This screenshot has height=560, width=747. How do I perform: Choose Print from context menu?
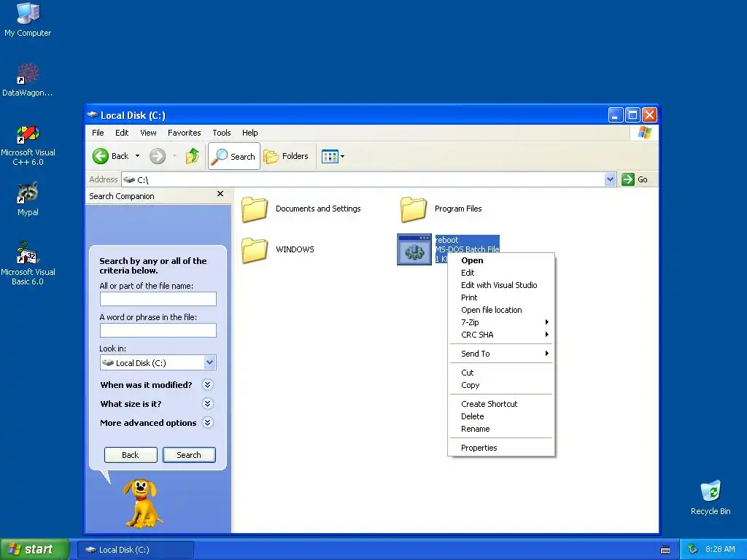pos(501,297)
